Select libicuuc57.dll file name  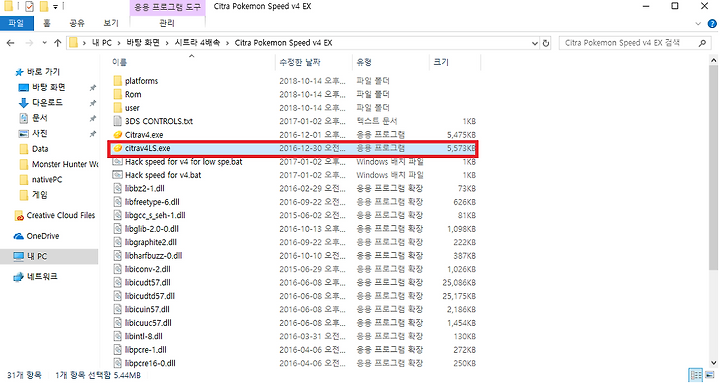(148, 323)
